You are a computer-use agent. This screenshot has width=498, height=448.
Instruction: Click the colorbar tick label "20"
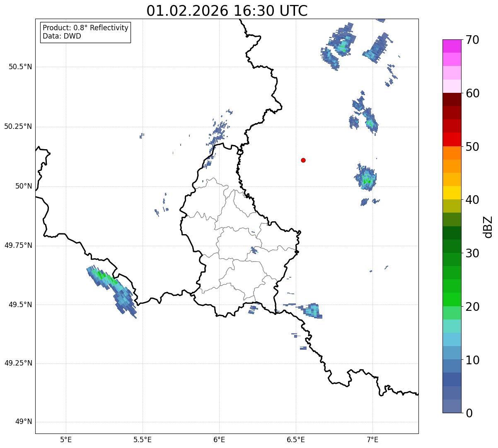(x=472, y=307)
